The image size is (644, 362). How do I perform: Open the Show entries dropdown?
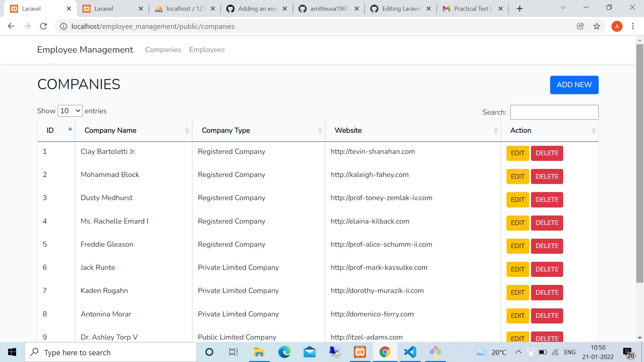70,111
